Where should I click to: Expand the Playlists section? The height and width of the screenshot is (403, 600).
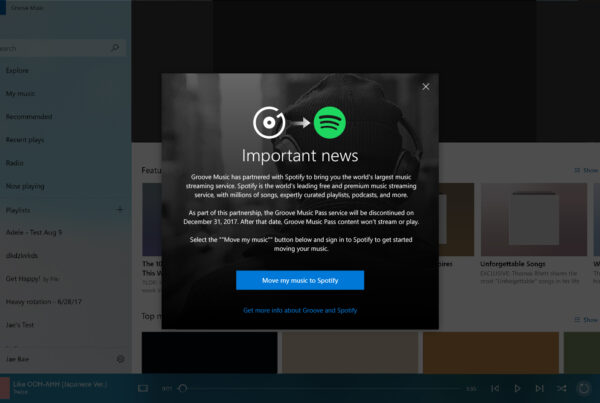[x=18, y=210]
